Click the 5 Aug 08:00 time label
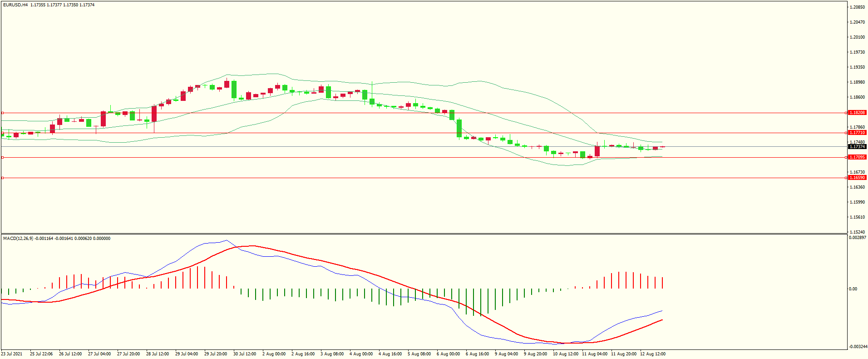This screenshot has height=359, width=868. tap(419, 354)
